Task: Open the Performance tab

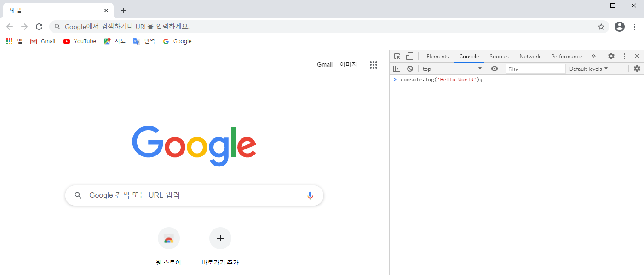Action: tap(567, 56)
